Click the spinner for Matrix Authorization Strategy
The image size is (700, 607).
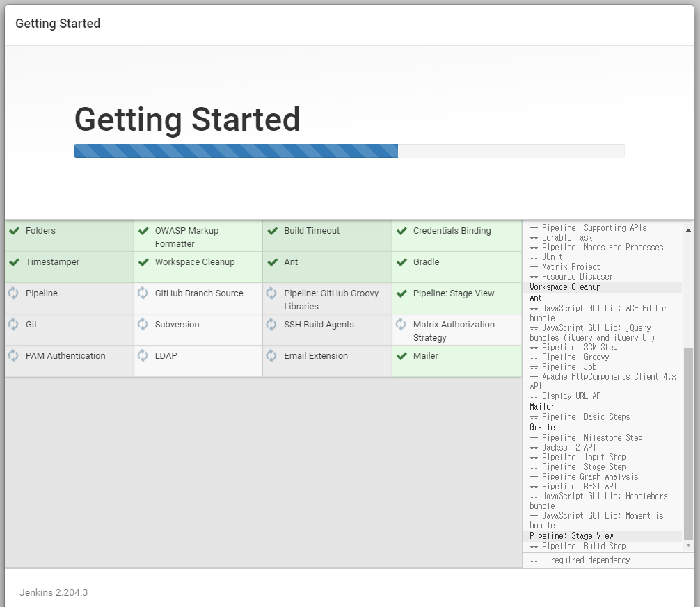pos(401,324)
